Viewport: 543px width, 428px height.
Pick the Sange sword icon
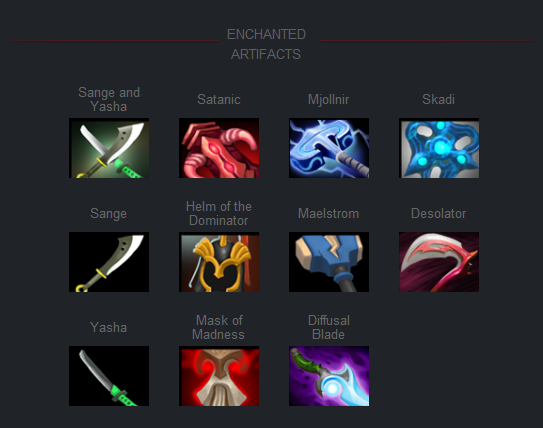(x=109, y=262)
